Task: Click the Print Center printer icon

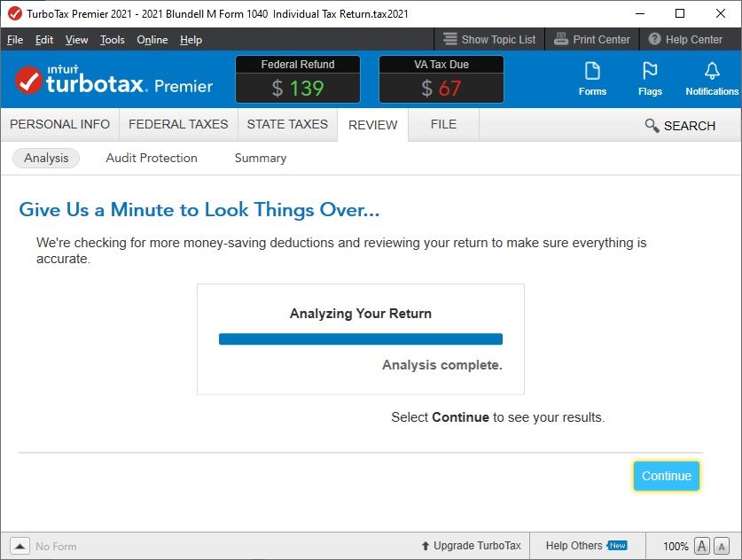Action: pos(561,39)
